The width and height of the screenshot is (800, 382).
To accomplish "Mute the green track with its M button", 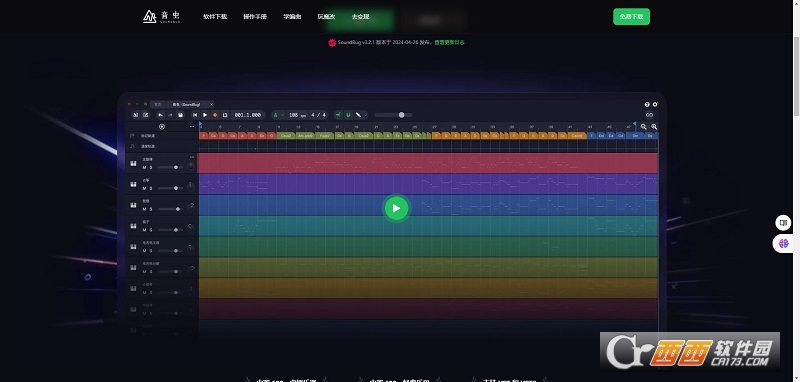I will 144,251.
